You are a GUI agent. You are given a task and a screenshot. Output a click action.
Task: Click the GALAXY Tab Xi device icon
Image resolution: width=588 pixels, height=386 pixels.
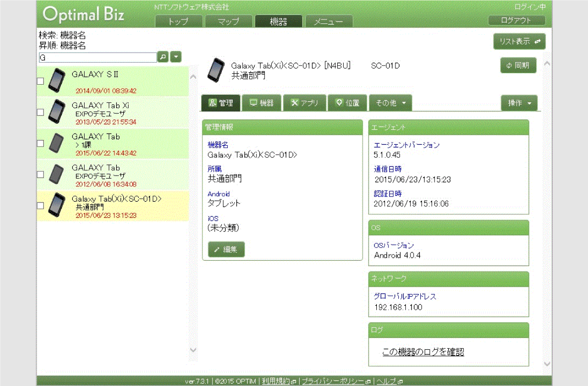coord(57,112)
